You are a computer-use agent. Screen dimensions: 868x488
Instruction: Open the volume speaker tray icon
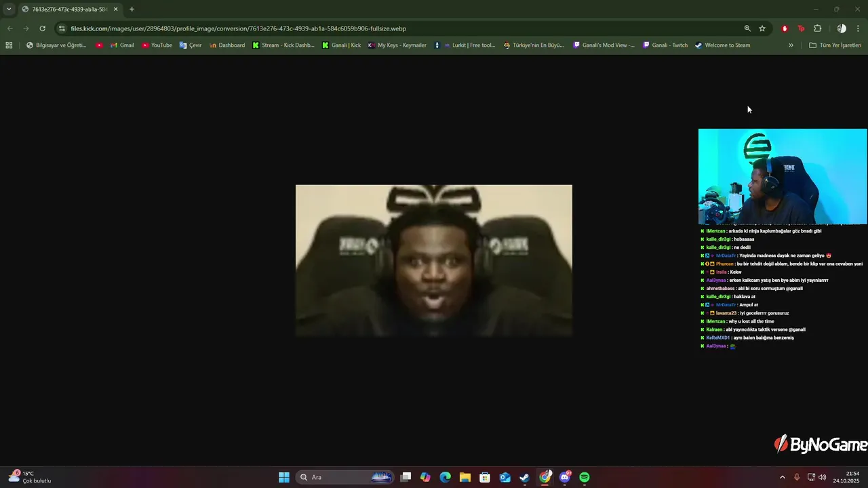pos(823,477)
